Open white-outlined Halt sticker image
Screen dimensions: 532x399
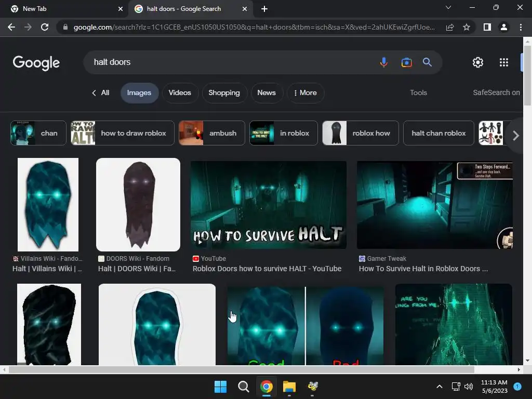(157, 324)
